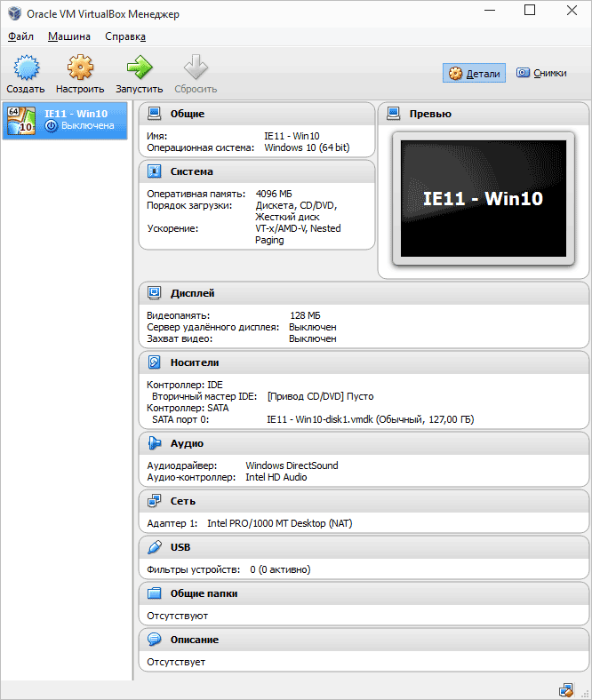Screen dimensions: 592x700
Task: Click the power state icon beside Выключена
Action: tap(52, 126)
